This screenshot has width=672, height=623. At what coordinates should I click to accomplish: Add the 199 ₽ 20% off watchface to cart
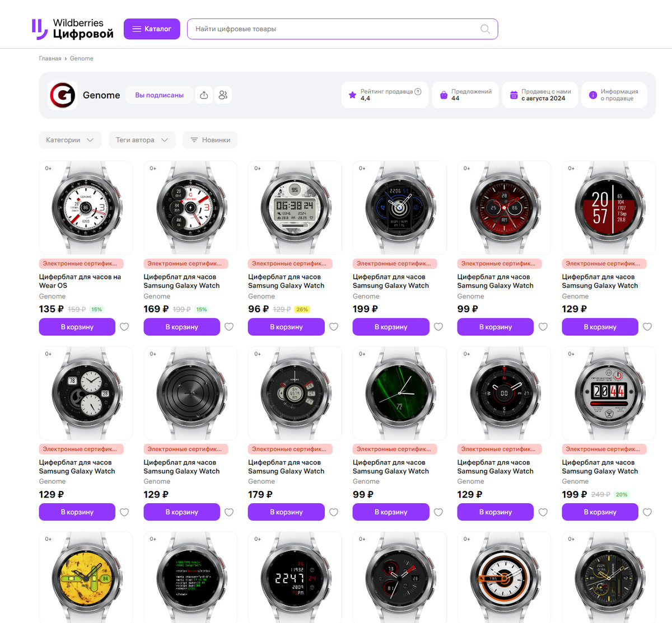(x=600, y=512)
